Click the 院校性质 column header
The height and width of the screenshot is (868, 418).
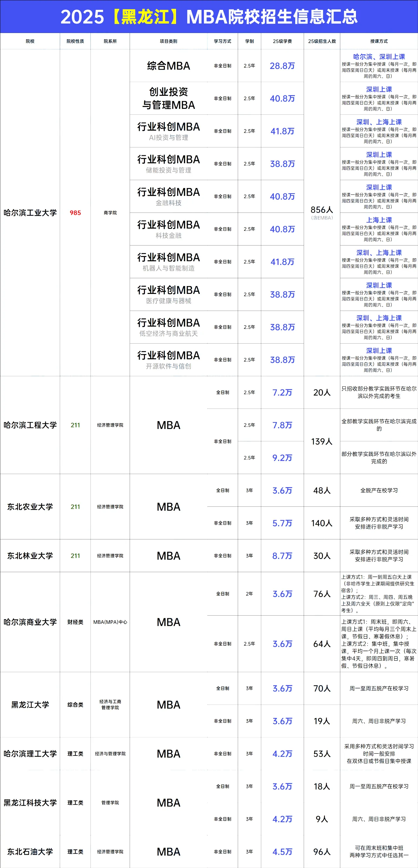75,41
